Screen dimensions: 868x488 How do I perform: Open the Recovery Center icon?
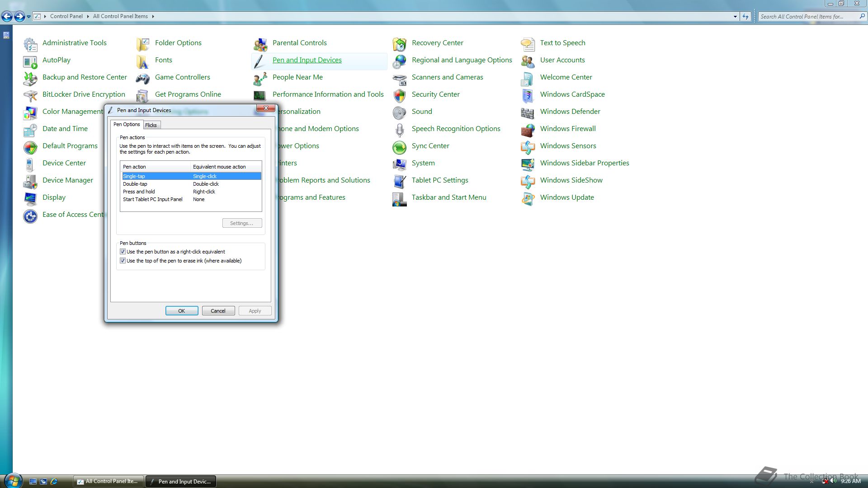[400, 44]
